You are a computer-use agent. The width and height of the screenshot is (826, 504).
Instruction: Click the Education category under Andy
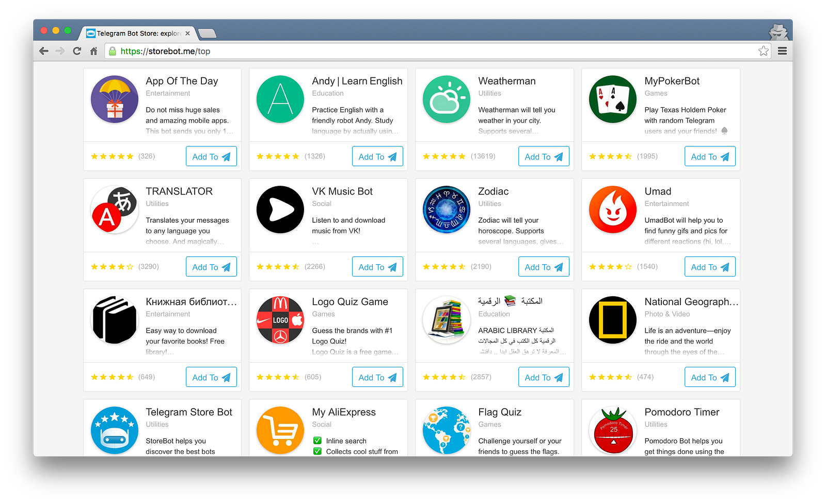click(328, 93)
